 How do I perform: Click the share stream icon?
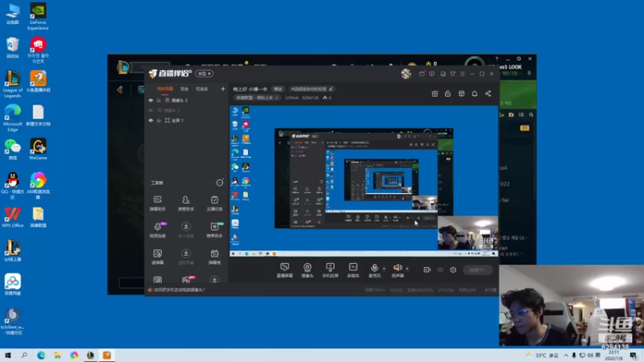point(488,93)
